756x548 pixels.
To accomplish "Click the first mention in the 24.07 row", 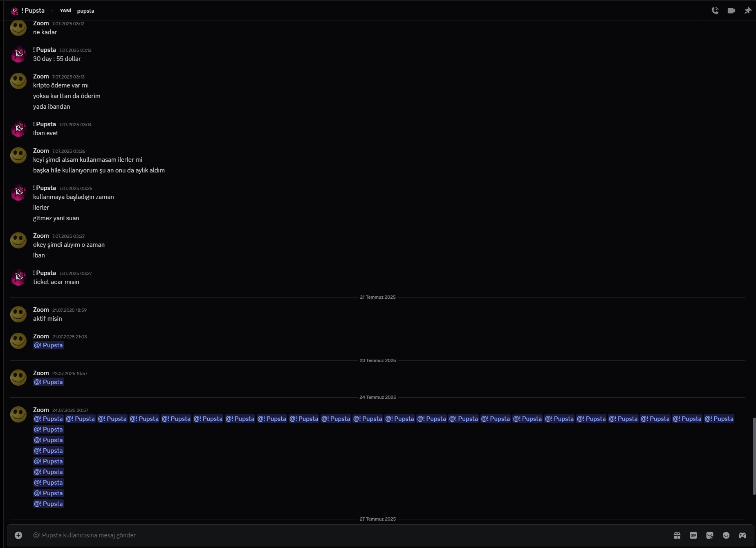I will pos(48,419).
